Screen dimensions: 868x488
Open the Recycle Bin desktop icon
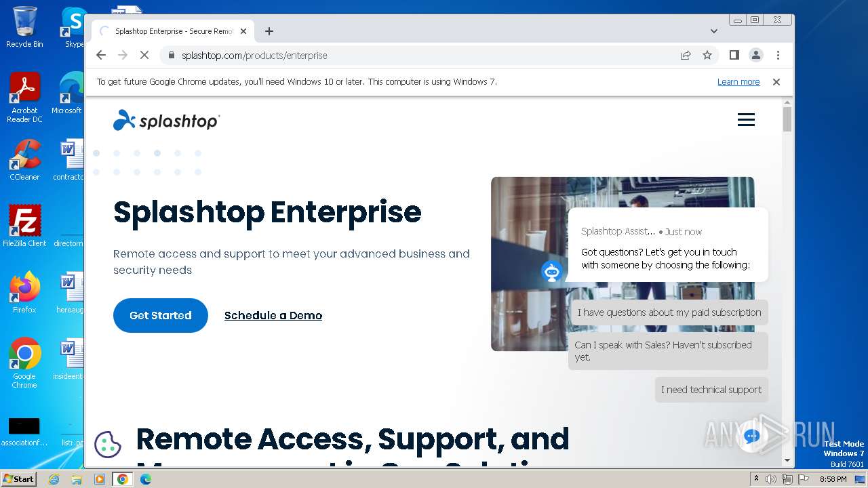point(24,27)
